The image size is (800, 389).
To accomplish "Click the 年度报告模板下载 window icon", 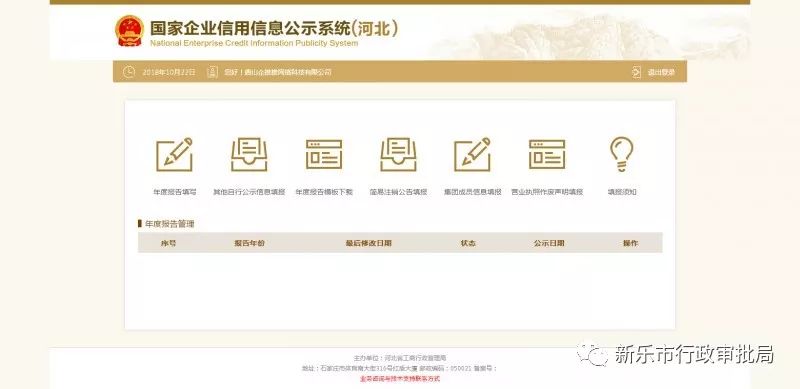I will [324, 154].
